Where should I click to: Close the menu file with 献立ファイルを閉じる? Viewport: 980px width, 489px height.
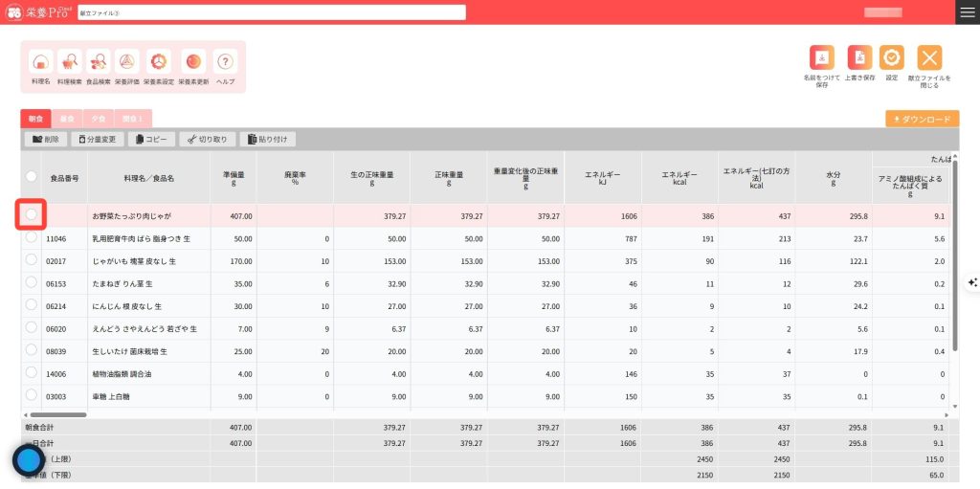pyautogui.click(x=929, y=57)
